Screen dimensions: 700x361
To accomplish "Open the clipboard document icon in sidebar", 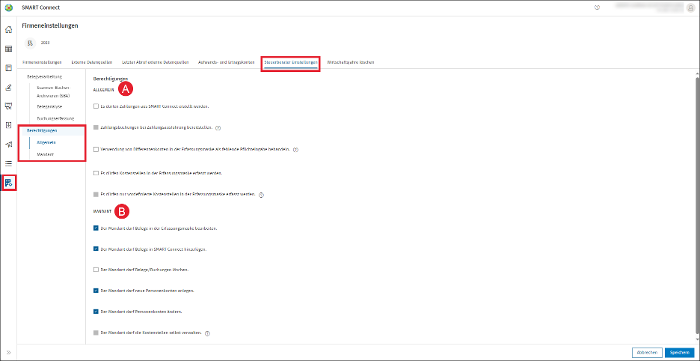I will coord(8,68).
